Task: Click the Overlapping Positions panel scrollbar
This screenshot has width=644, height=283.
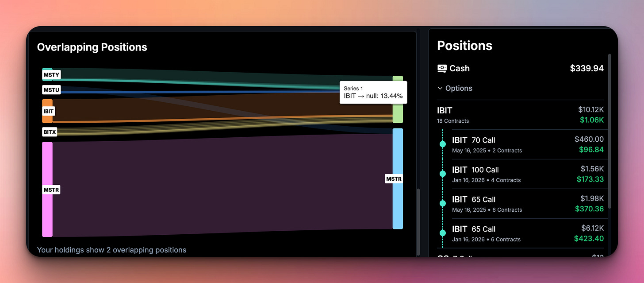Action: 418,221
